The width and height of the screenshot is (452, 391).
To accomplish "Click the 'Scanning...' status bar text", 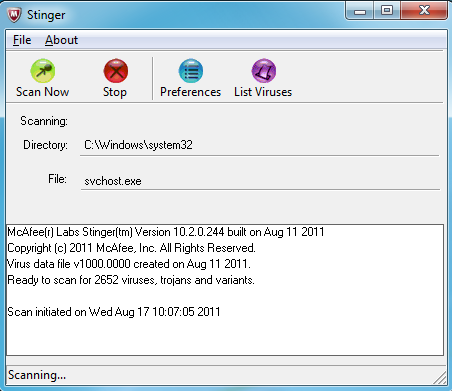I will [37, 375].
